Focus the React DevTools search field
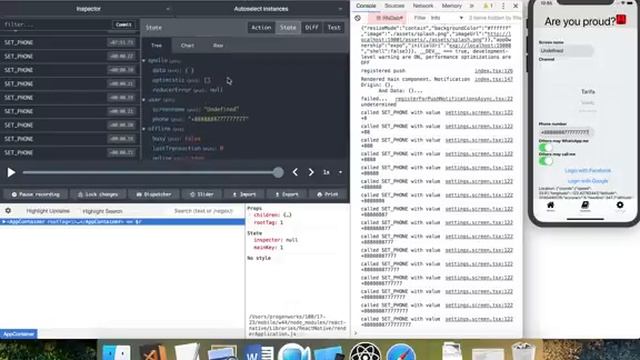 (203, 211)
